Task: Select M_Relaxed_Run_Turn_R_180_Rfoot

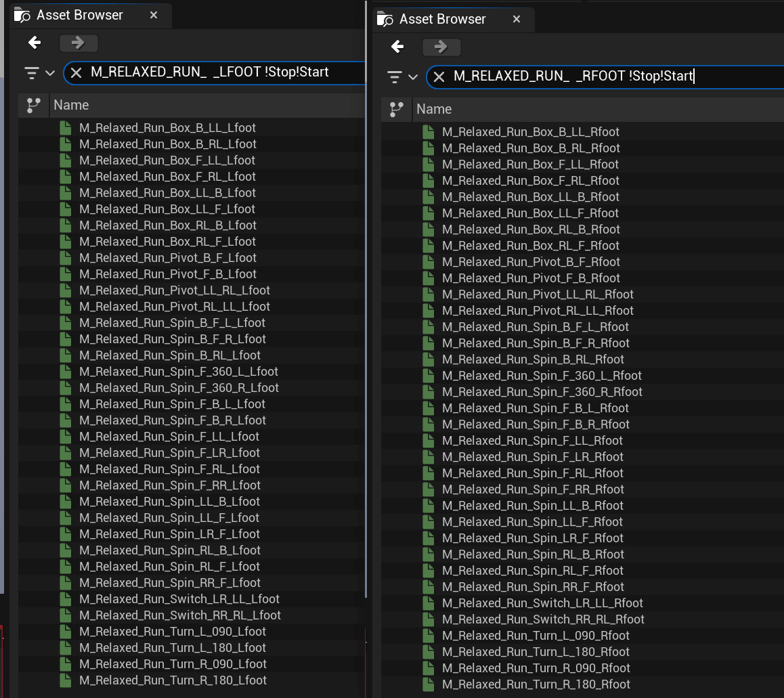Action: [536, 684]
